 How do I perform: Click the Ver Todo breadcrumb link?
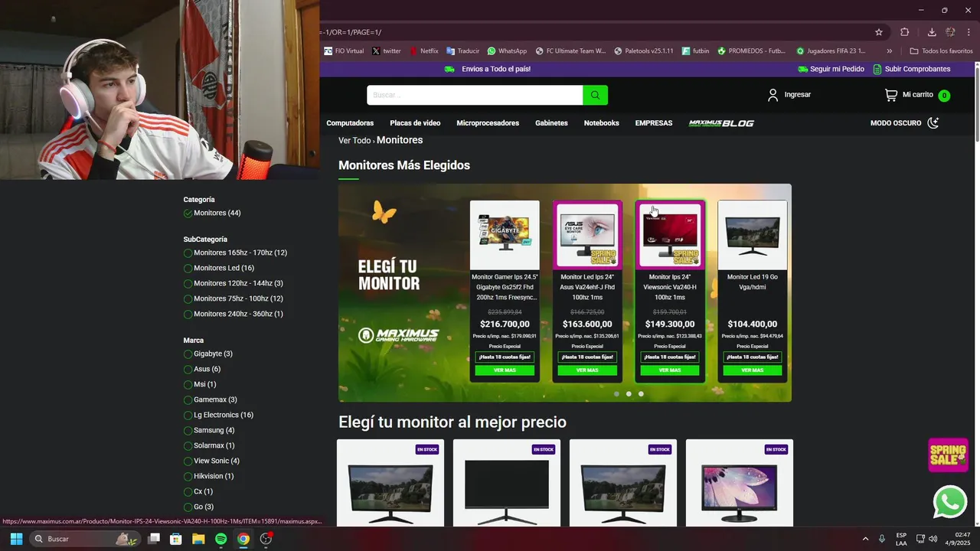pyautogui.click(x=354, y=141)
